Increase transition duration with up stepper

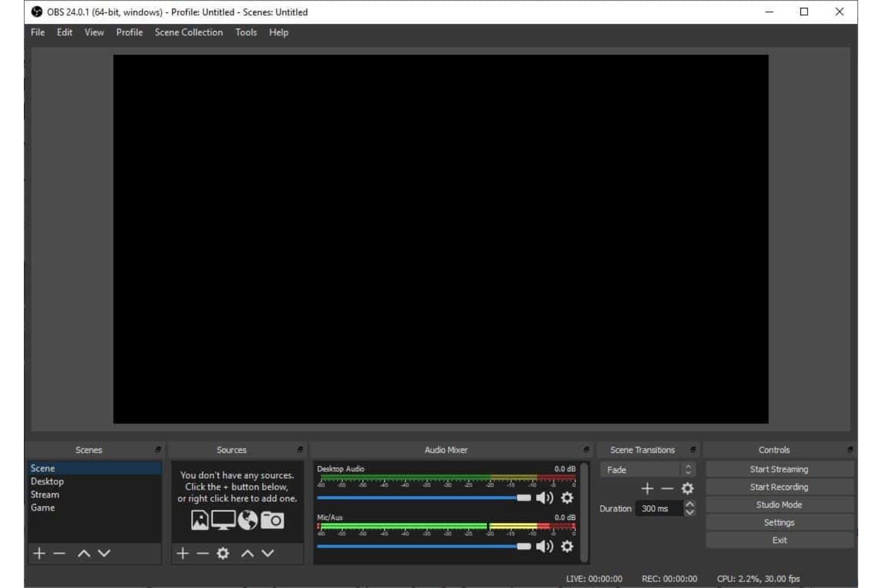pyautogui.click(x=691, y=505)
